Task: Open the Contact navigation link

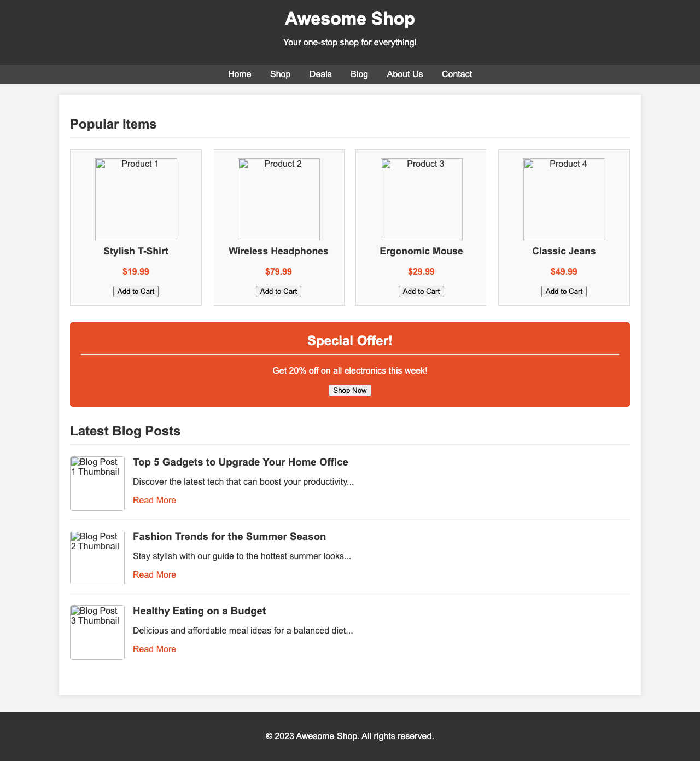Action: pos(458,73)
